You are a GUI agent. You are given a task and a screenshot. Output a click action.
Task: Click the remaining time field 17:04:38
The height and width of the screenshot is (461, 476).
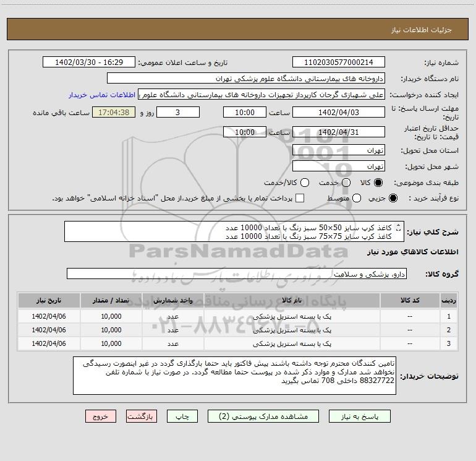tap(114, 112)
